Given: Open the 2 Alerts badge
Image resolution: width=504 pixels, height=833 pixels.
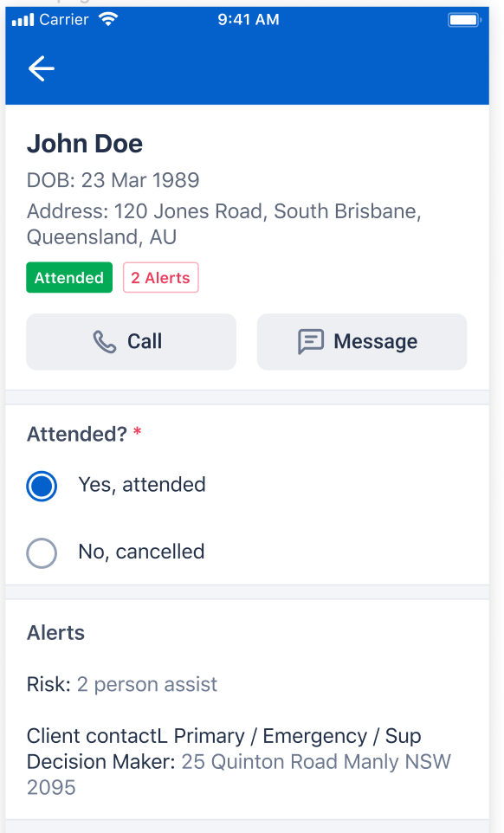Looking at the screenshot, I should click(x=161, y=277).
